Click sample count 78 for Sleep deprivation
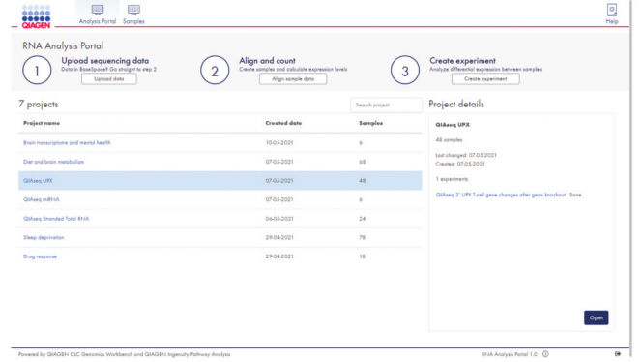This screenshot has height=362, width=644. click(363, 237)
